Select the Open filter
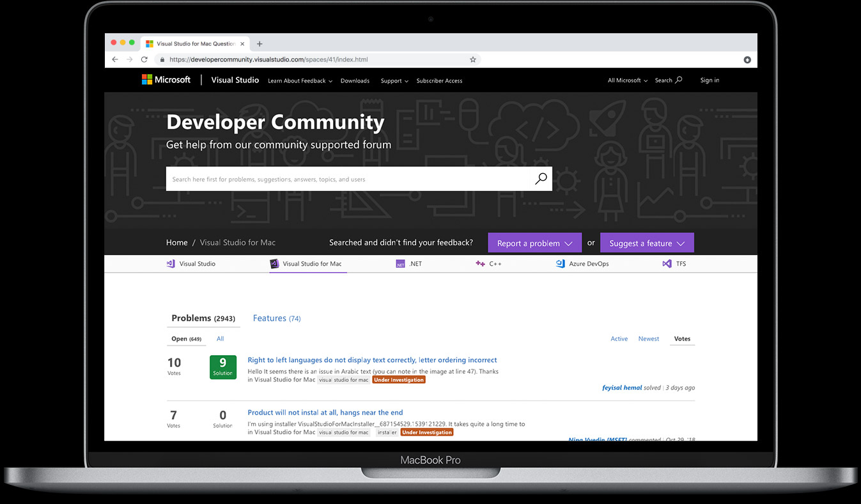The image size is (861, 504). point(186,339)
